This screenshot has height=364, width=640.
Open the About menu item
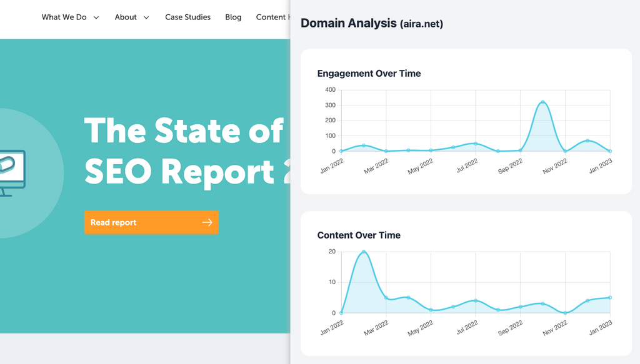(126, 17)
